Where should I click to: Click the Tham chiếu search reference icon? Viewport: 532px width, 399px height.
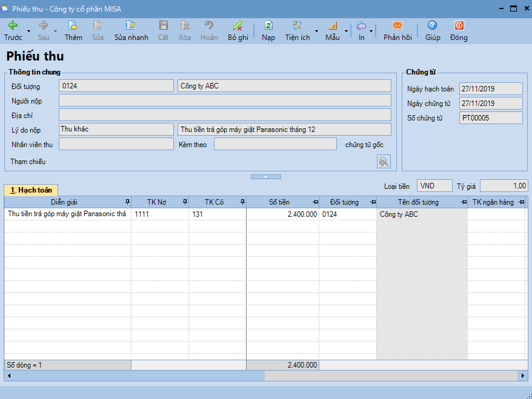[384, 162]
